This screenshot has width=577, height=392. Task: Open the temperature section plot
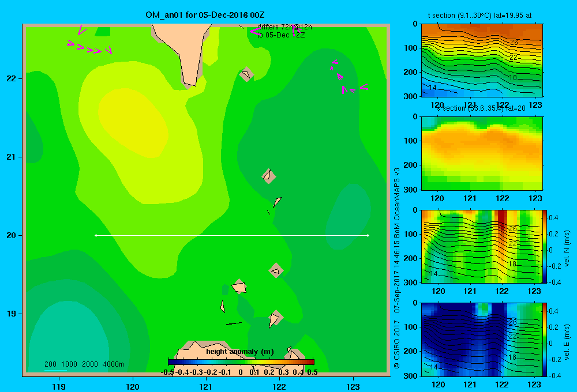coord(482,60)
